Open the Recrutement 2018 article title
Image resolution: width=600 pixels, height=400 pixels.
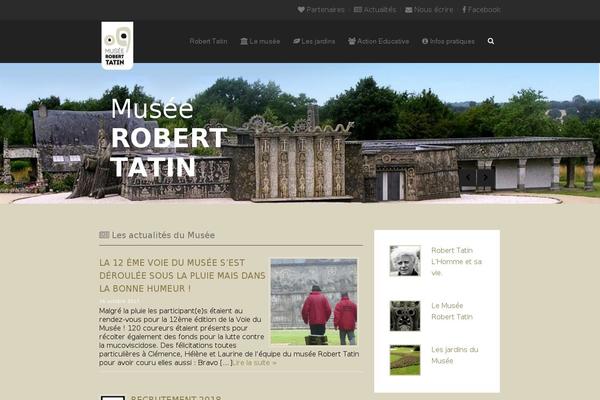click(176, 397)
